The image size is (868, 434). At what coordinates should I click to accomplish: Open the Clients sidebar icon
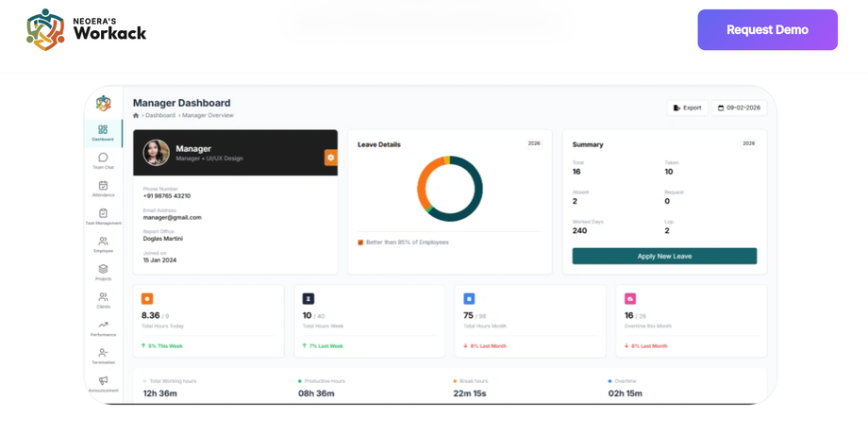(x=103, y=296)
